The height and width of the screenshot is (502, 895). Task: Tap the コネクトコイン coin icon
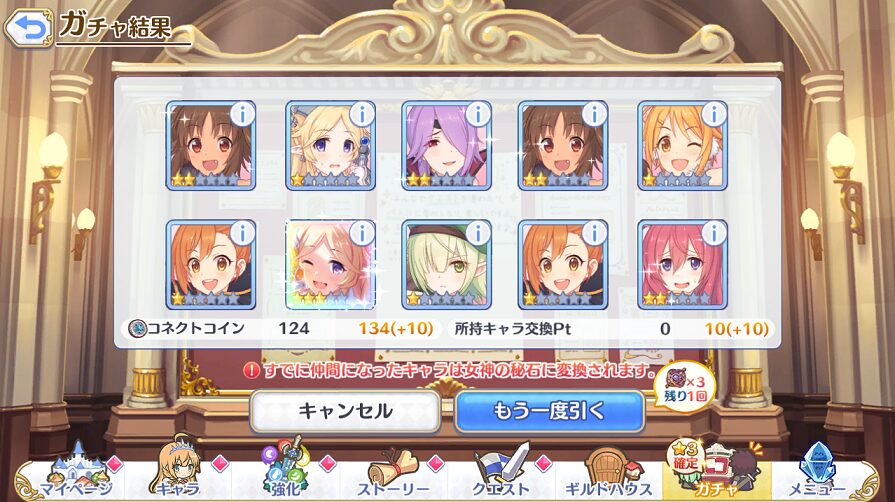(x=137, y=328)
